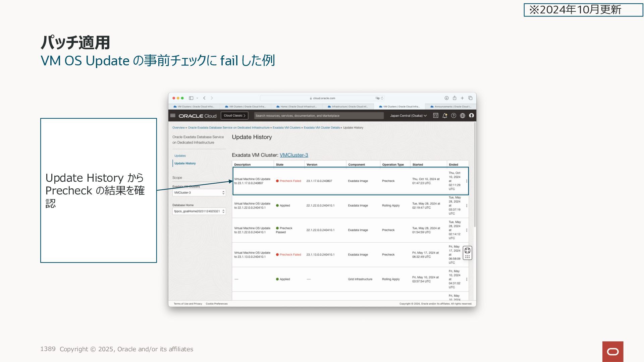This screenshot has width=644, height=362.
Task: Open the VMCluster-3 scope dropdown
Action: [x=199, y=193]
